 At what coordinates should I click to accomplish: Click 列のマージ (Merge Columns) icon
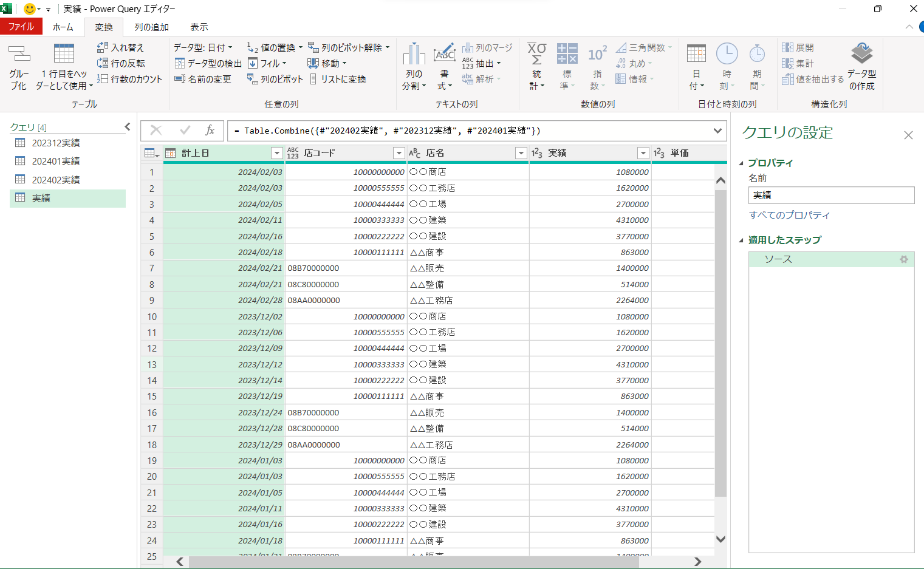pos(467,47)
